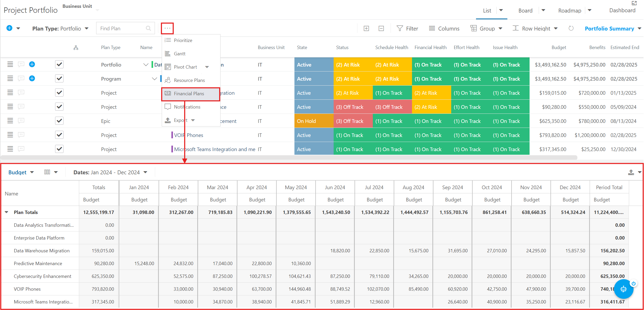Collapse the Plan Totals row

click(x=7, y=212)
